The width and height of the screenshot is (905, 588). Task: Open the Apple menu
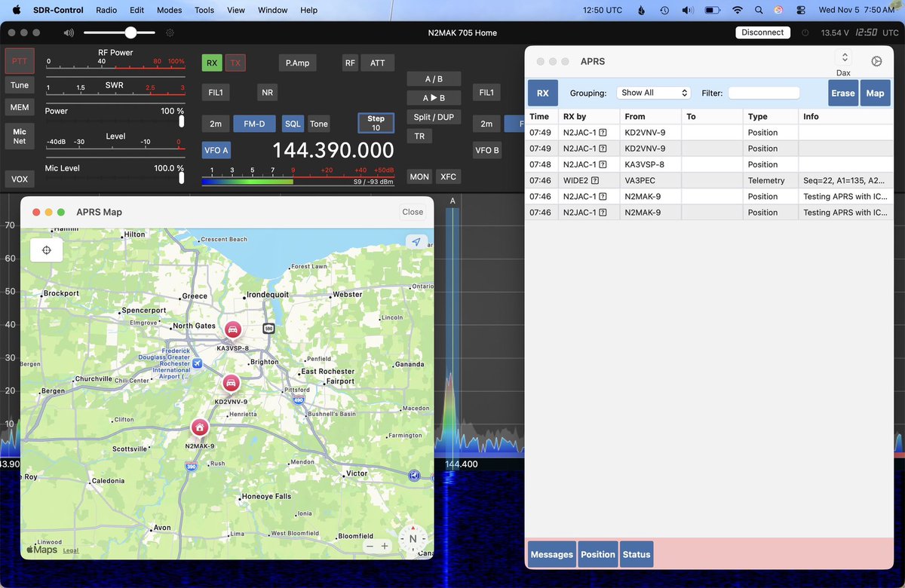(x=16, y=11)
